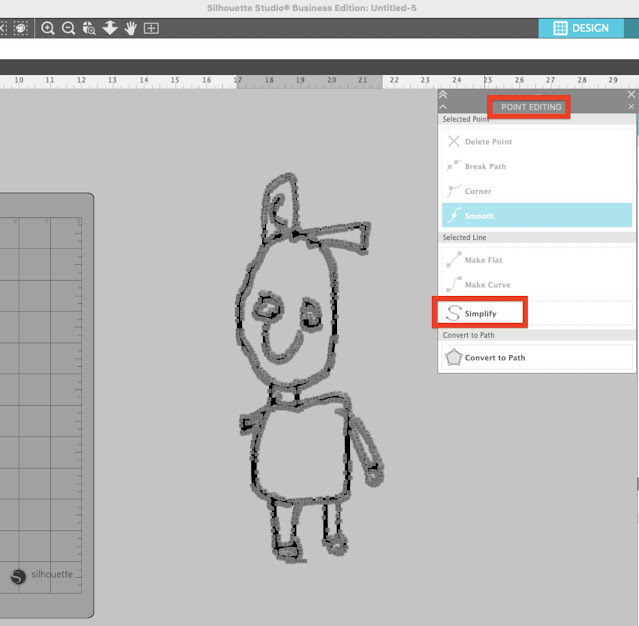Close the panel group with top X
This screenshot has height=626, width=639.
pos(631,95)
